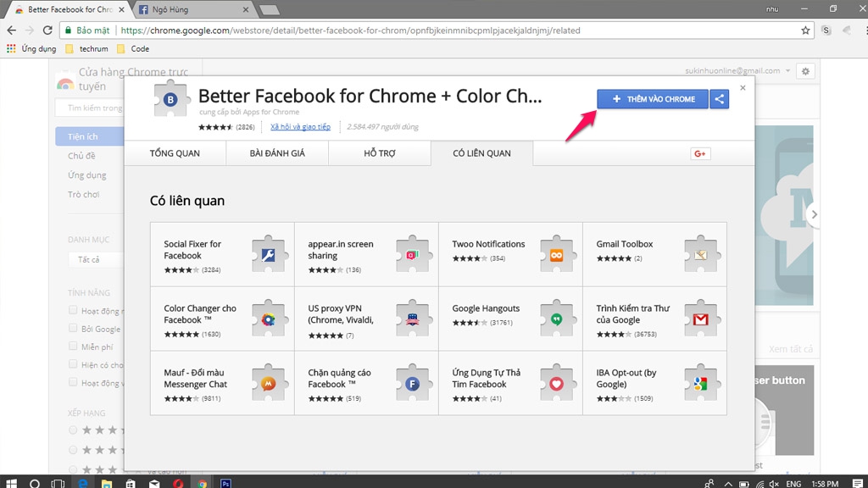Open the Code bookmark folder
The width and height of the screenshot is (868, 488).
click(133, 48)
